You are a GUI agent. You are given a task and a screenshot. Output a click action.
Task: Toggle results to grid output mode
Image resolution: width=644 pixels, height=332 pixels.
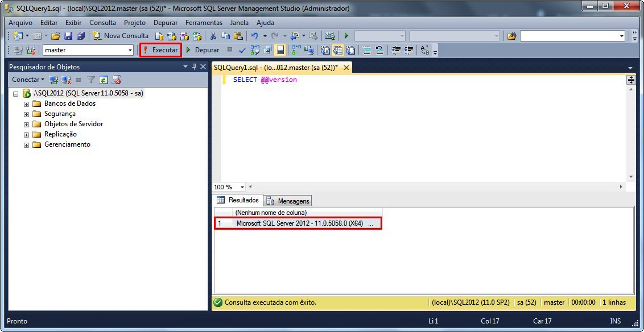tap(337, 50)
